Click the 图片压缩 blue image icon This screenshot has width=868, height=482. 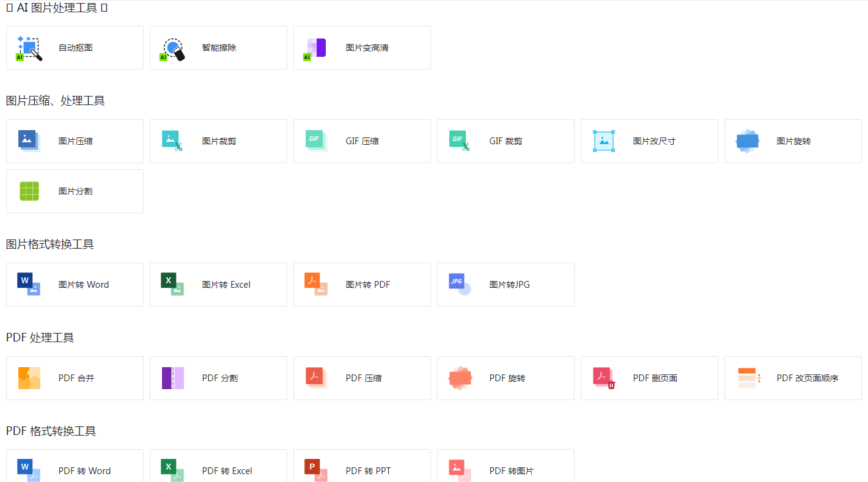click(29, 141)
